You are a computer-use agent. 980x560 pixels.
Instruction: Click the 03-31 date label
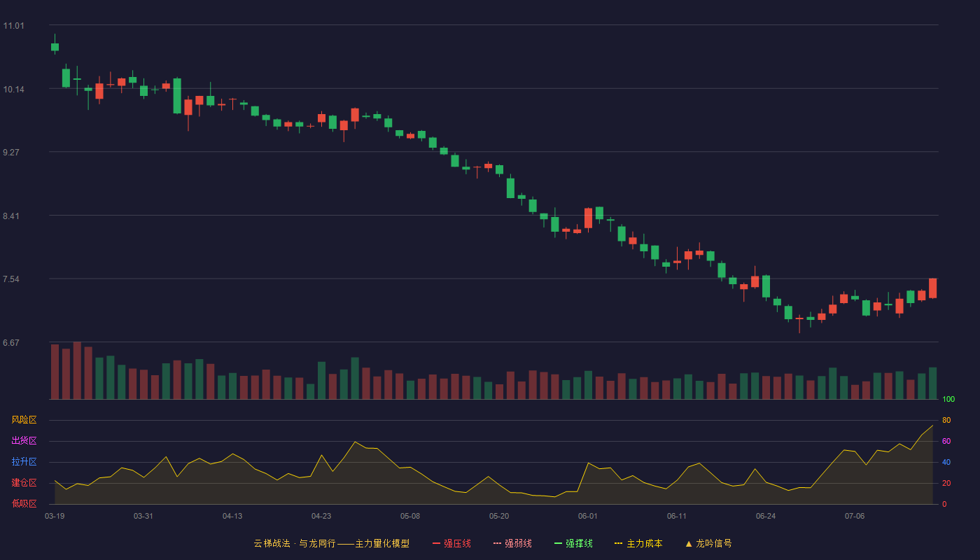click(x=143, y=516)
